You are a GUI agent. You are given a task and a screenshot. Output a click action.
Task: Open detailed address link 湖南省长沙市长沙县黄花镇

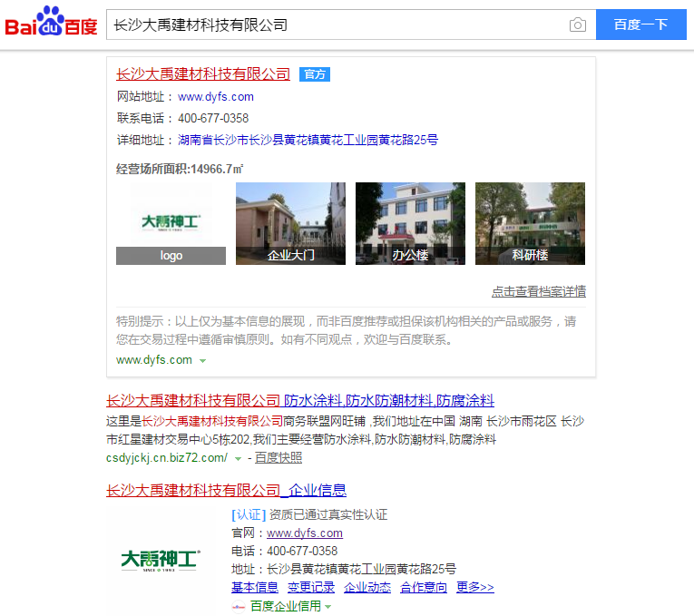point(308,141)
